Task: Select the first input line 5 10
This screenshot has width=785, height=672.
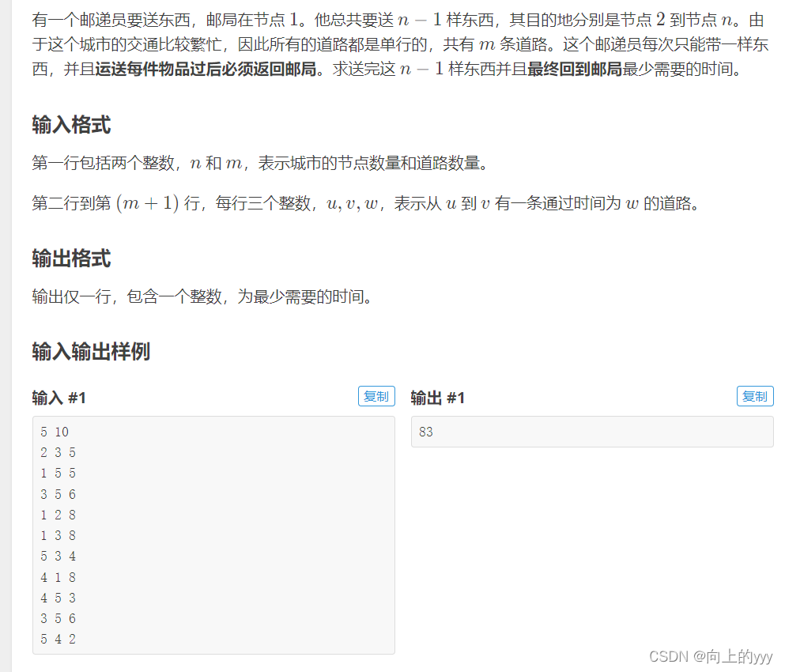Action: tap(53, 432)
